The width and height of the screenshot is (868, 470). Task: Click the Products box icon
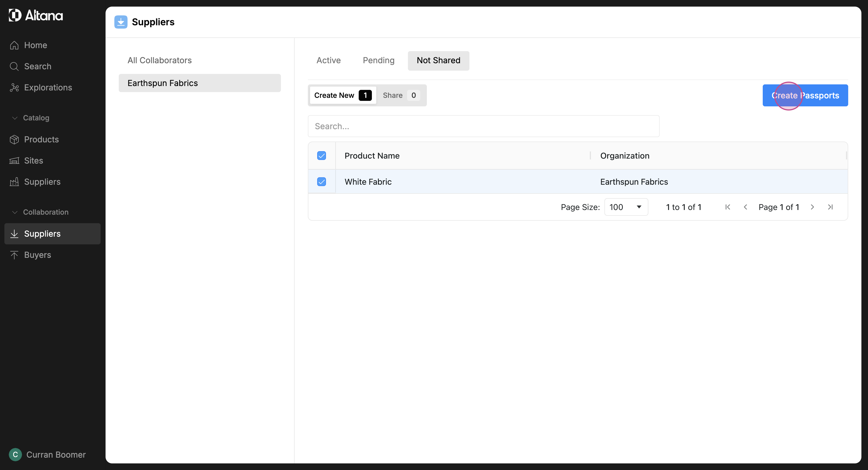pos(14,139)
